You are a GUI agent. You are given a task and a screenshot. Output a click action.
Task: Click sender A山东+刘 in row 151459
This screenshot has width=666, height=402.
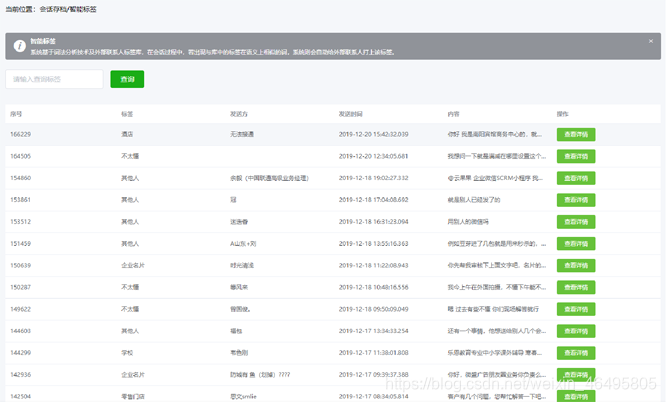click(x=243, y=243)
